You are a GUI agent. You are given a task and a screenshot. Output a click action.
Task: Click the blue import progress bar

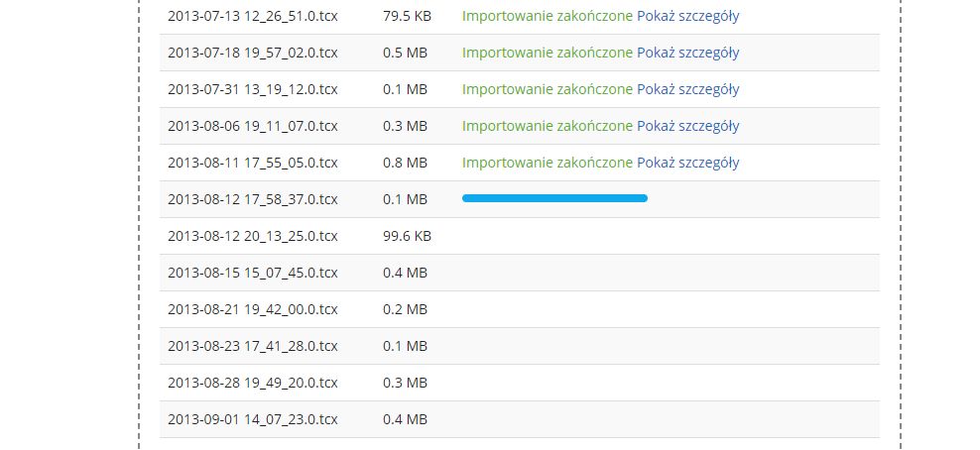pos(554,198)
